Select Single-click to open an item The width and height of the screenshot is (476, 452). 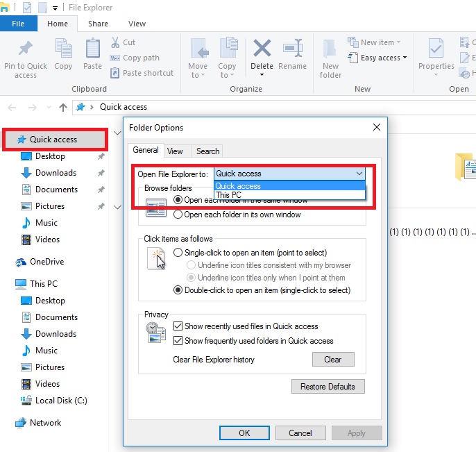click(x=178, y=253)
